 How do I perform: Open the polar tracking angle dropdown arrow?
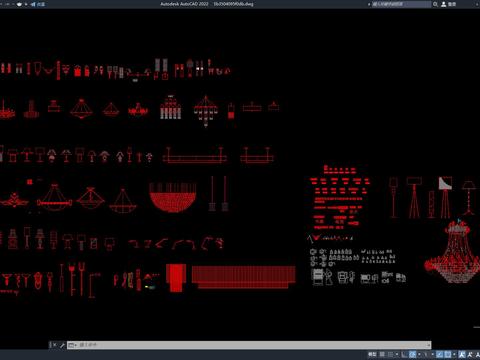[x=419, y=354]
